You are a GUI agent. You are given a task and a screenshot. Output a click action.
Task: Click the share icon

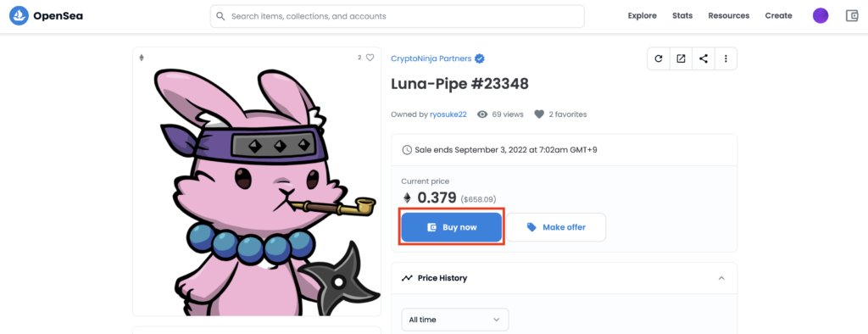[x=703, y=58]
